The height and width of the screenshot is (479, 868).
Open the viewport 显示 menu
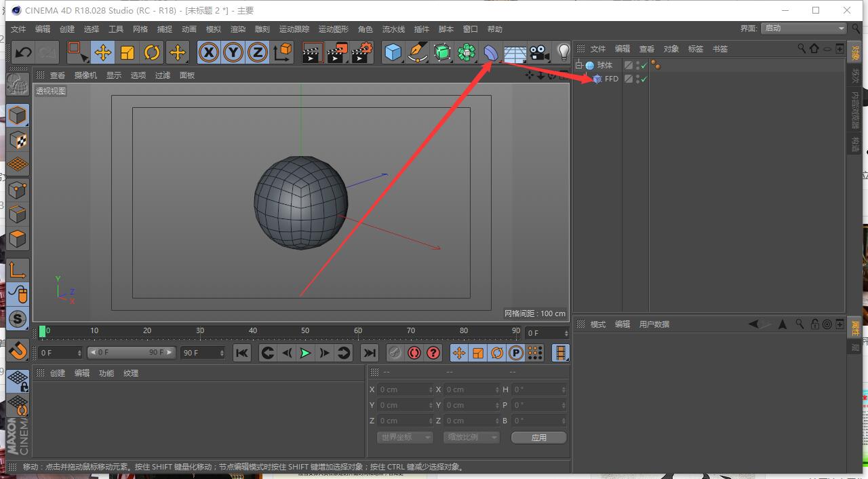click(114, 75)
